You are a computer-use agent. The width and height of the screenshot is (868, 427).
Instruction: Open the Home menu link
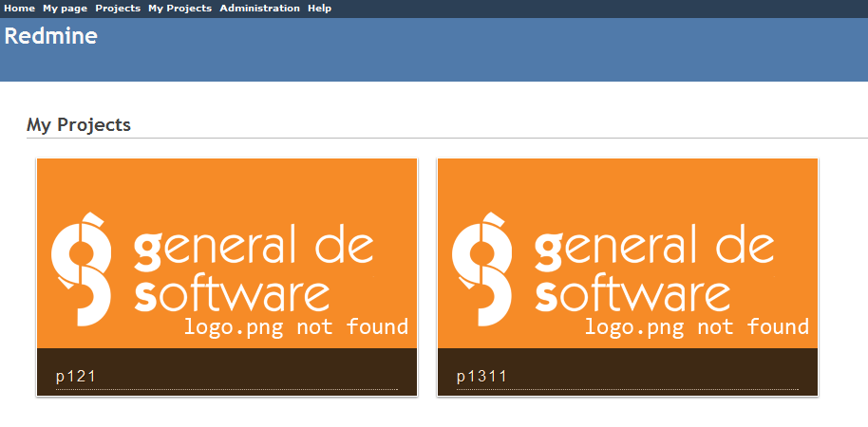click(19, 9)
